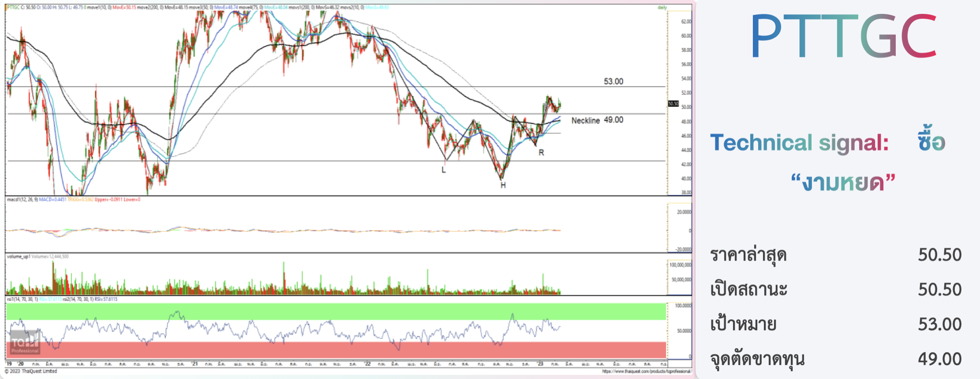Click the 62.00 price axis label
980x379 pixels.
686,22
